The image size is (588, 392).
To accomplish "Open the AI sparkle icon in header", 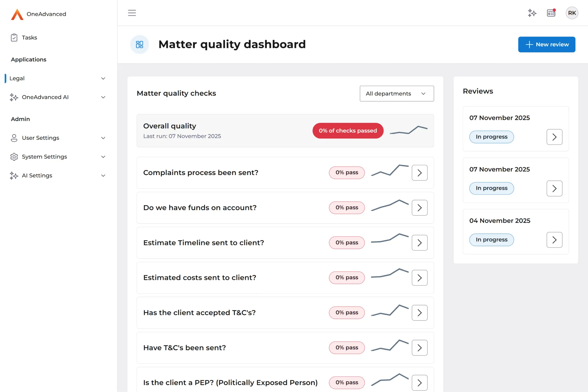I will pyautogui.click(x=532, y=13).
